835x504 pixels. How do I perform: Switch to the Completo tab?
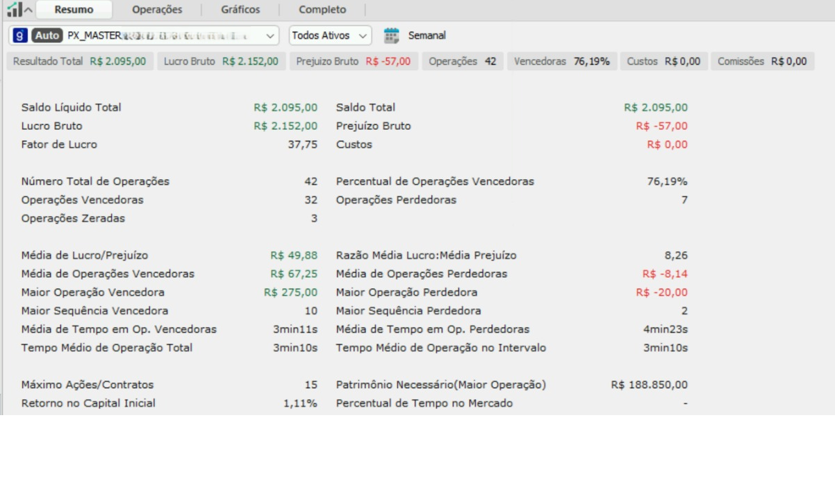[322, 10]
